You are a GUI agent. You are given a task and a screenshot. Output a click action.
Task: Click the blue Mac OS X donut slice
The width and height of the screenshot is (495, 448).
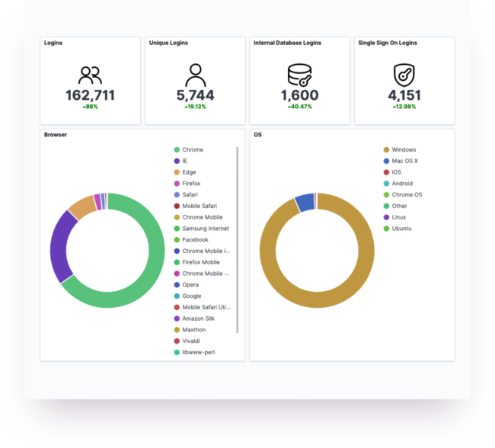[x=304, y=203]
